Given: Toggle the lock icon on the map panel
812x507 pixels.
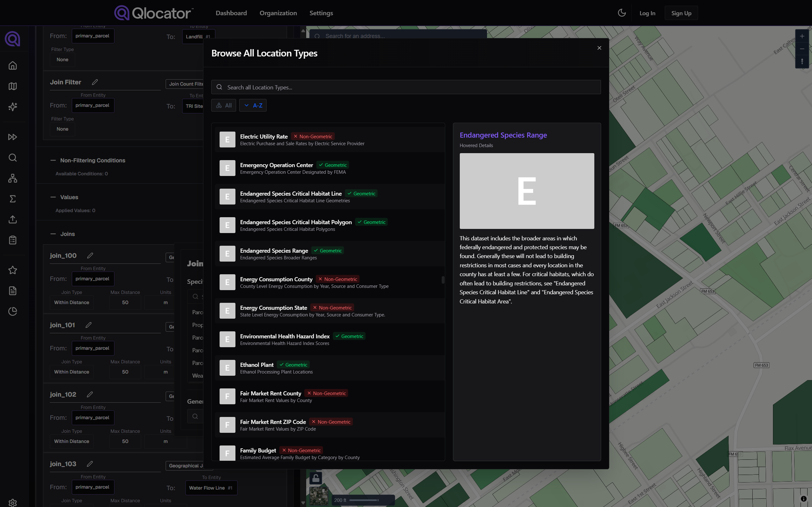Looking at the screenshot, I should (x=315, y=478).
